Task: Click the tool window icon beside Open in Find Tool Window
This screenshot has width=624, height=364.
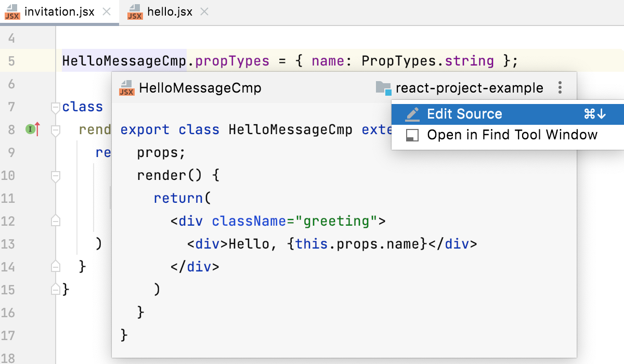Action: [412, 135]
